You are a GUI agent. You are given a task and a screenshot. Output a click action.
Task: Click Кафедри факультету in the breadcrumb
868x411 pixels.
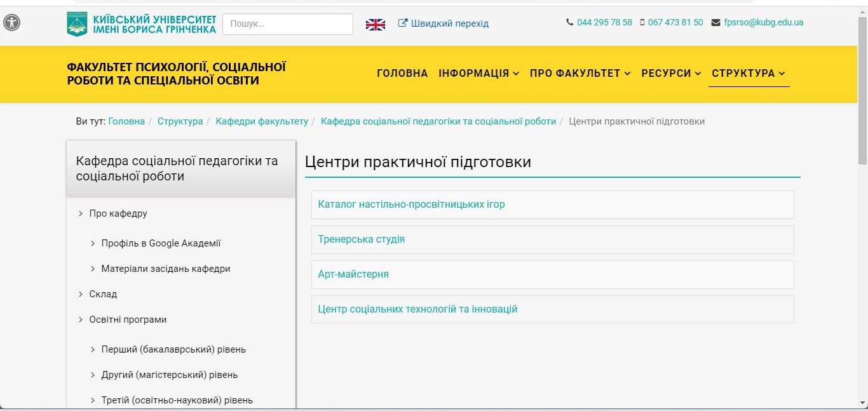click(x=262, y=121)
